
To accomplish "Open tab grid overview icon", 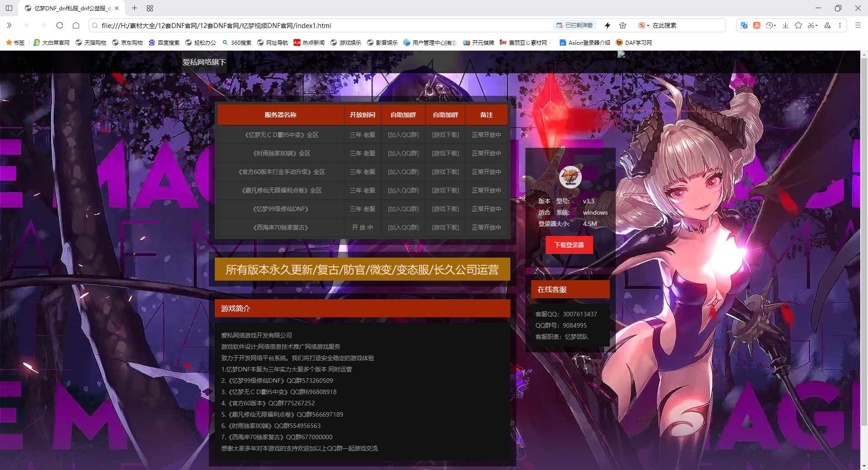I will click(x=150, y=8).
